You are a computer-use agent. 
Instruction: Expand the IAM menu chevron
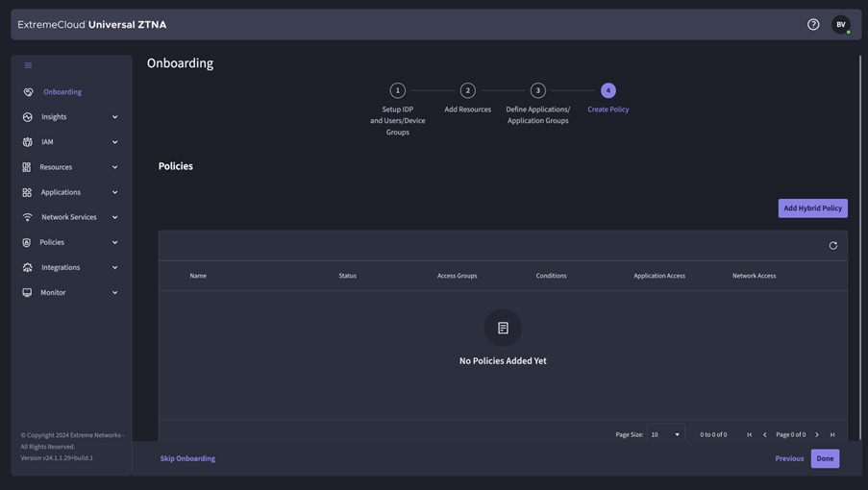(114, 142)
